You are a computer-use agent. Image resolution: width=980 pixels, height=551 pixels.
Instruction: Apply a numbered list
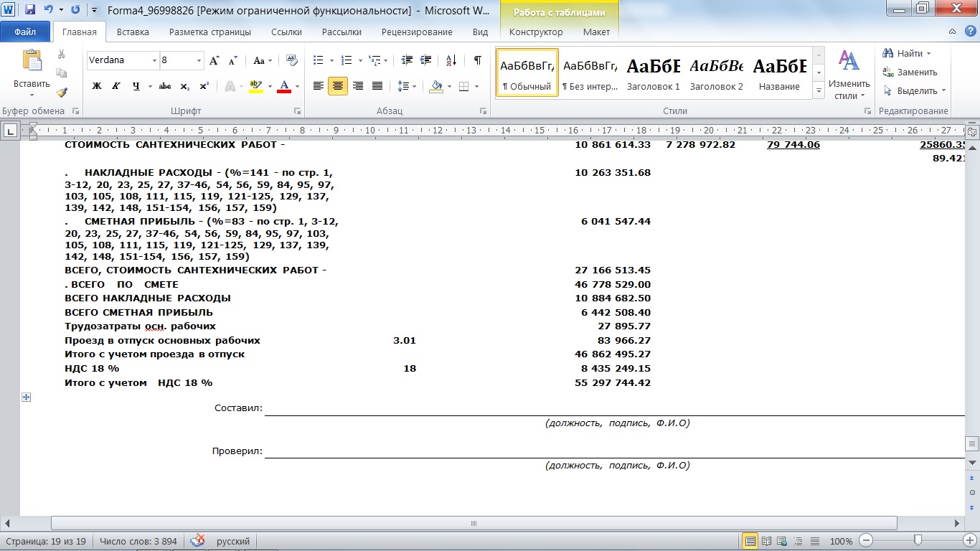click(347, 60)
